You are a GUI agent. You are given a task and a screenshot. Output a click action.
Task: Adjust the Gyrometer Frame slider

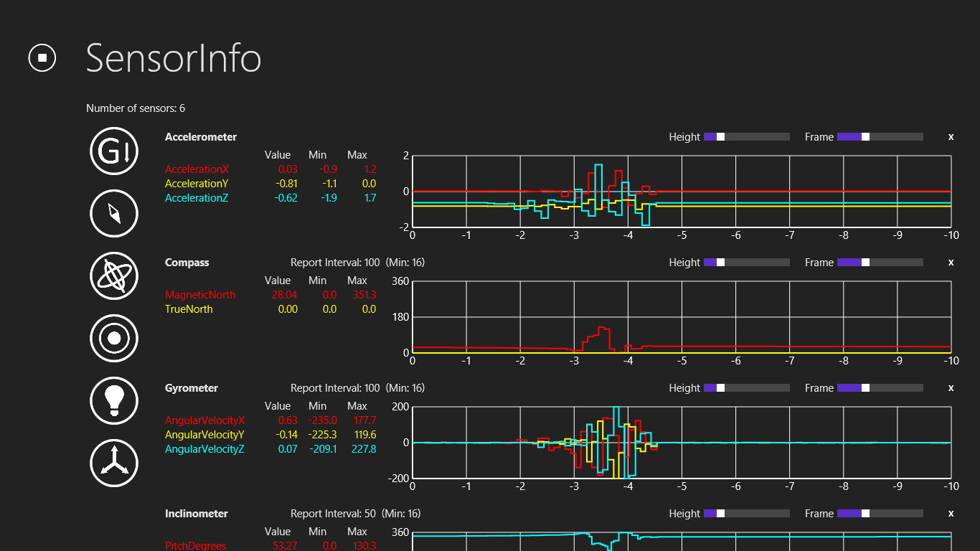865,388
